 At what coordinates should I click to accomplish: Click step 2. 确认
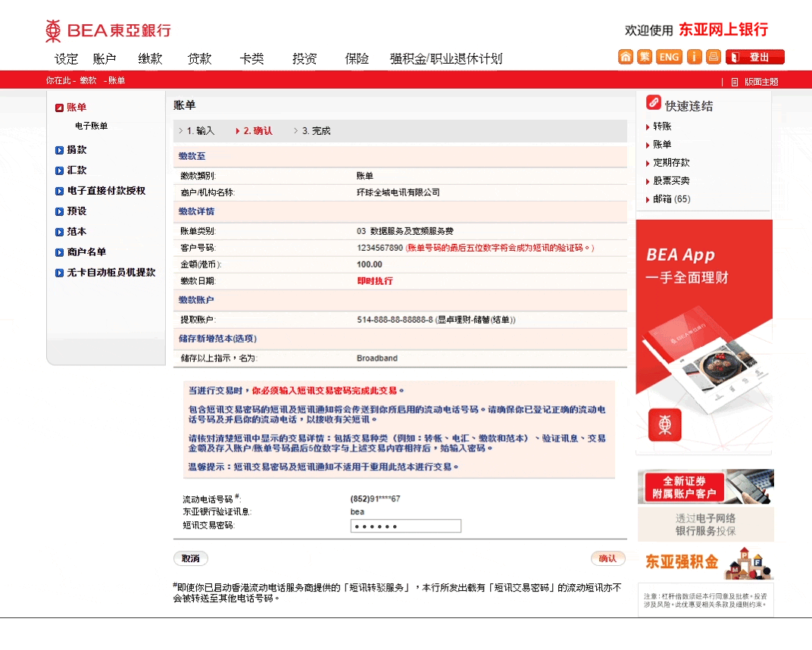click(x=258, y=131)
